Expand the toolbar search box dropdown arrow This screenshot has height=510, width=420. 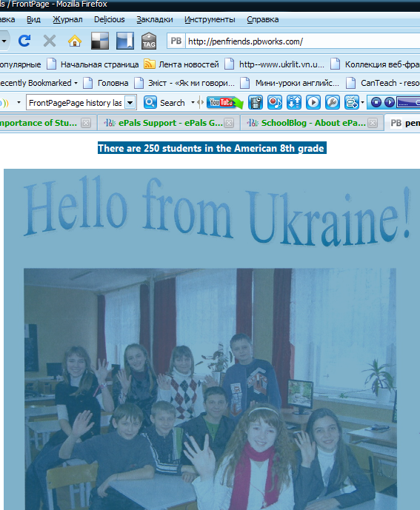pyautogui.click(x=130, y=103)
